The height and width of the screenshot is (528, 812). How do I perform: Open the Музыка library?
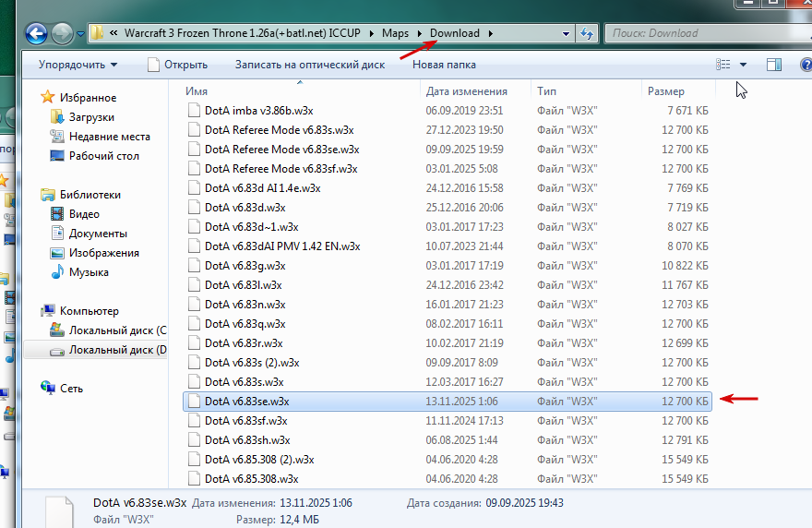coord(89,272)
